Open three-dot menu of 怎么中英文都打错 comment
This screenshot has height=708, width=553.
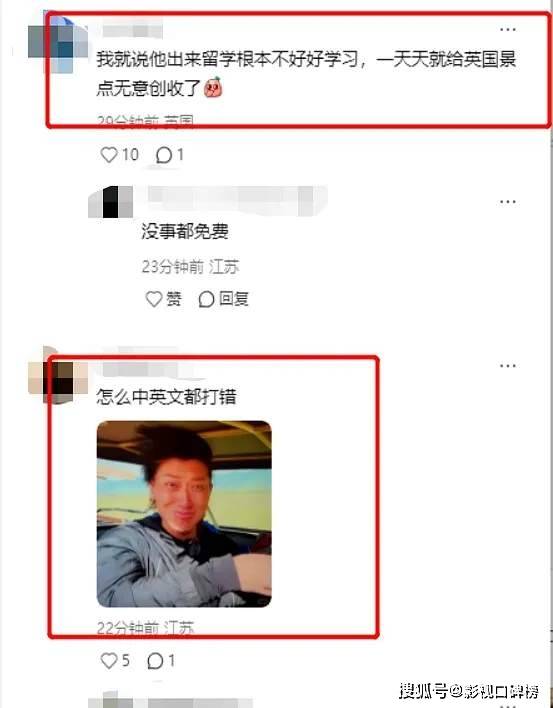tap(508, 366)
